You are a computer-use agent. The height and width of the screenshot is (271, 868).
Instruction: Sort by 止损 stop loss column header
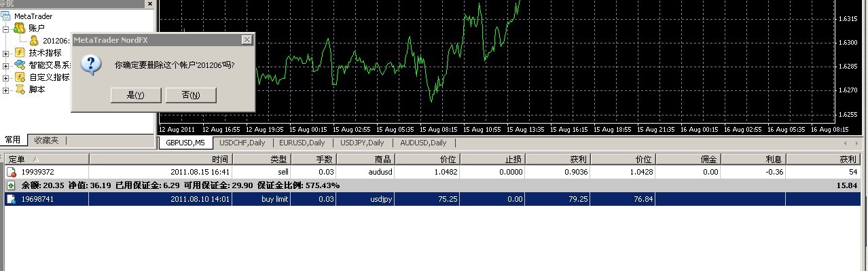[x=492, y=159]
